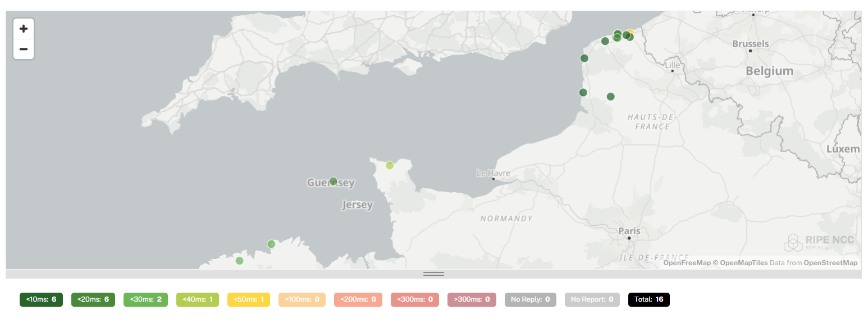The image size is (868, 323).
Task: Toggle the <40ms latency filter
Action: pyautogui.click(x=198, y=299)
